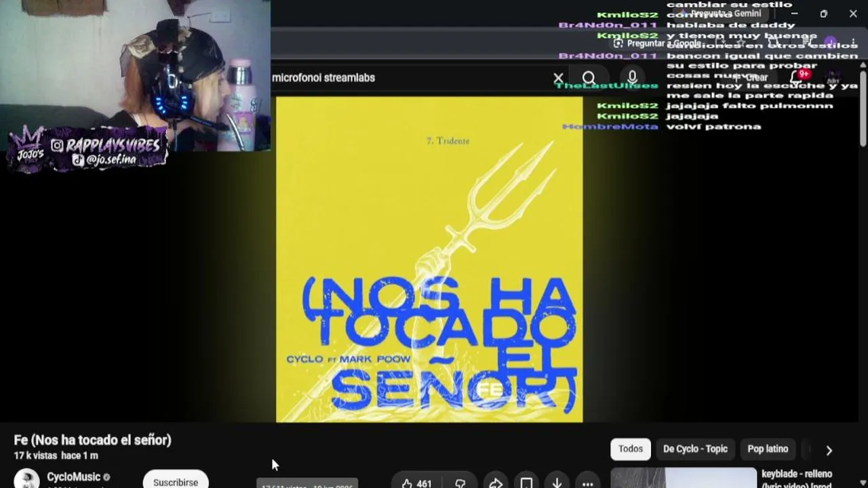Screen dimensions: 868x488
Task: Minimize the browser window
Action: point(794,14)
